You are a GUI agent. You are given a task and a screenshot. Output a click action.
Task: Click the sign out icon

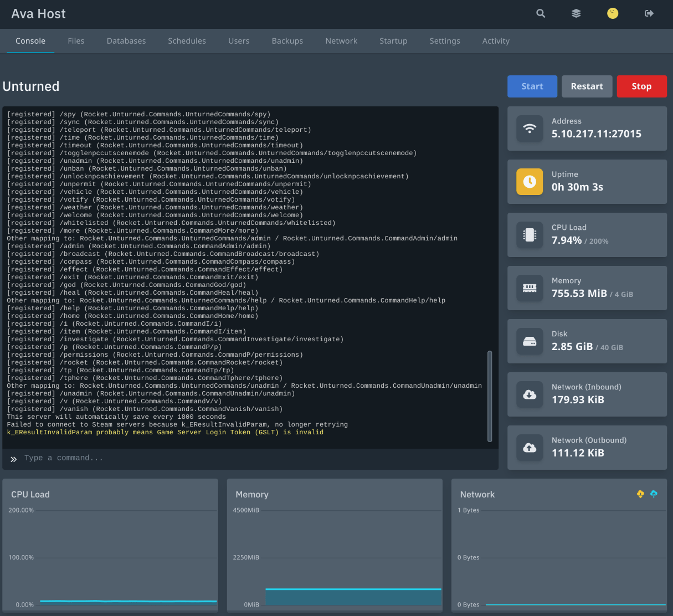point(649,13)
